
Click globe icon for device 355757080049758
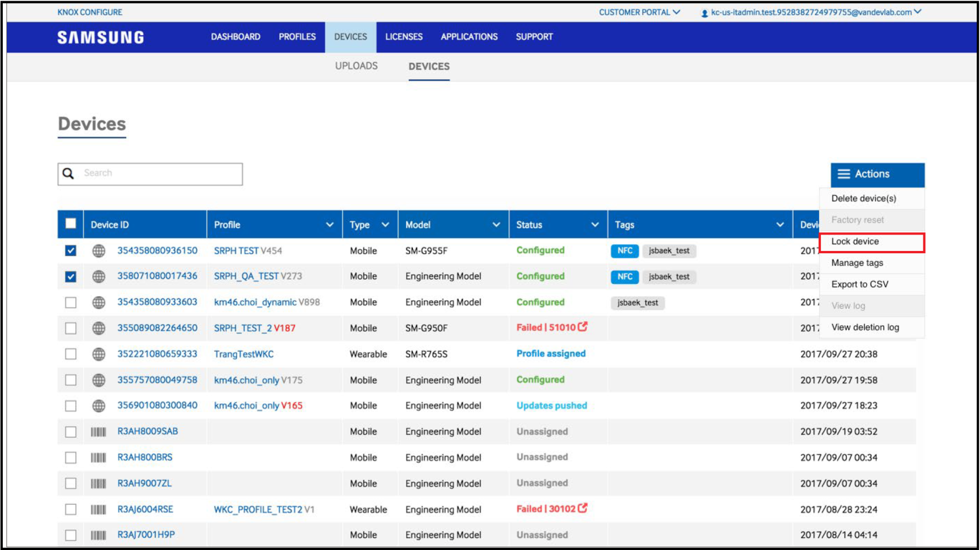(99, 380)
